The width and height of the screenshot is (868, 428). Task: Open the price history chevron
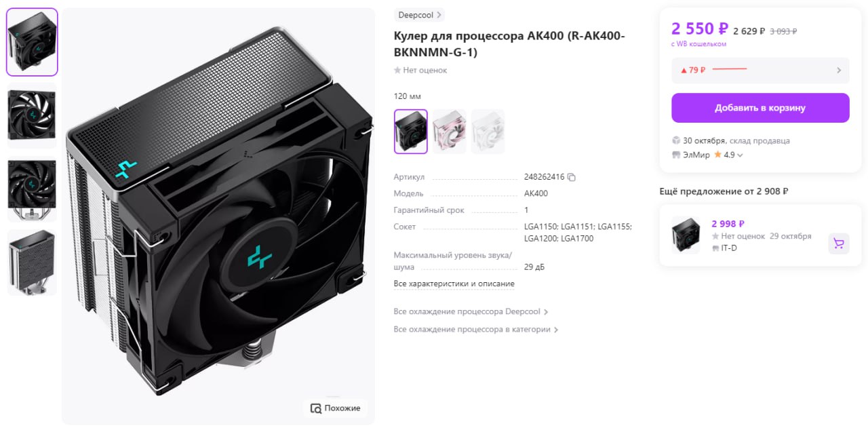click(x=839, y=70)
